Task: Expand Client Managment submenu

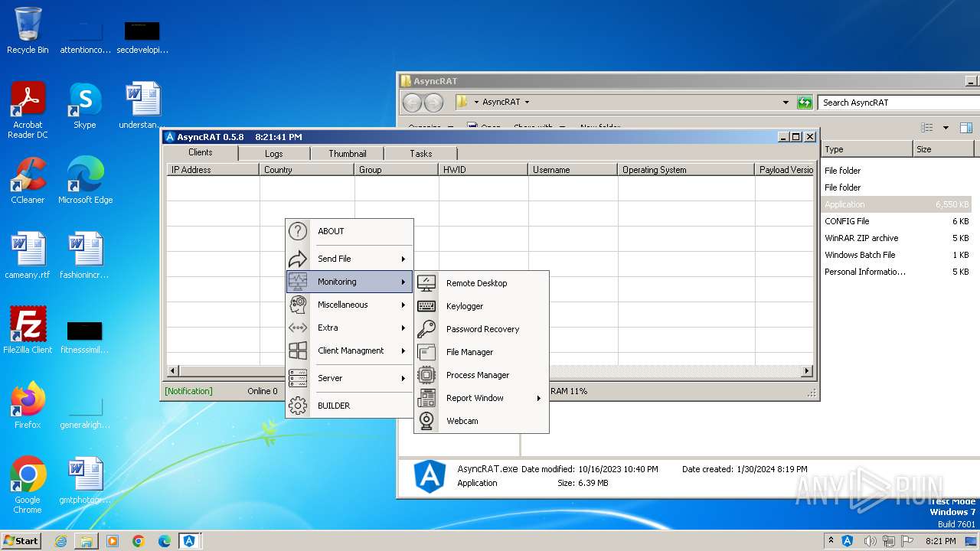Action: point(403,350)
